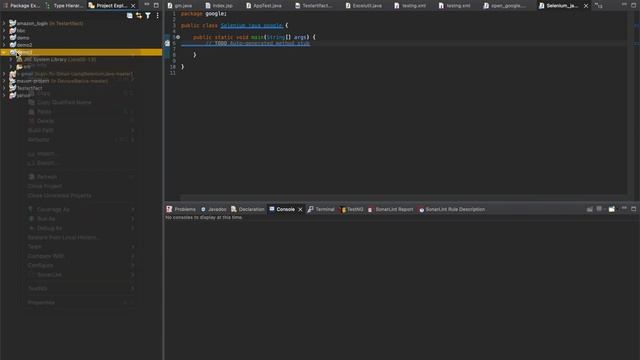The width and height of the screenshot is (640, 360).
Task: Close the Selenium_ja... editor tab
Action: 586,6
